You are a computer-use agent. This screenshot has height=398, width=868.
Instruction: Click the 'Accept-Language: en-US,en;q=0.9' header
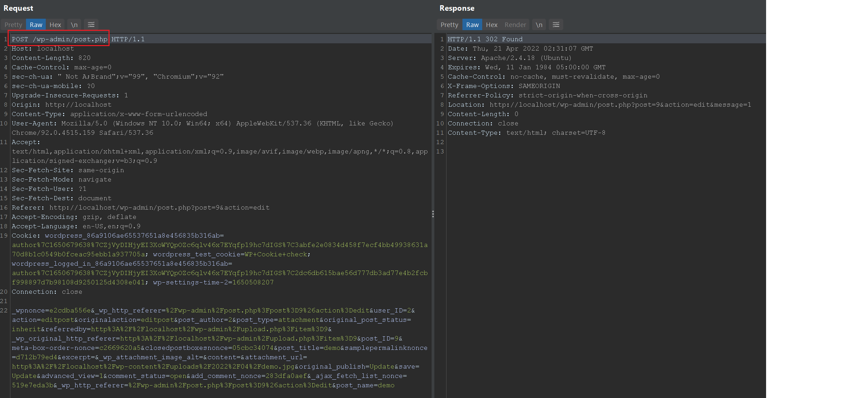tap(76, 226)
